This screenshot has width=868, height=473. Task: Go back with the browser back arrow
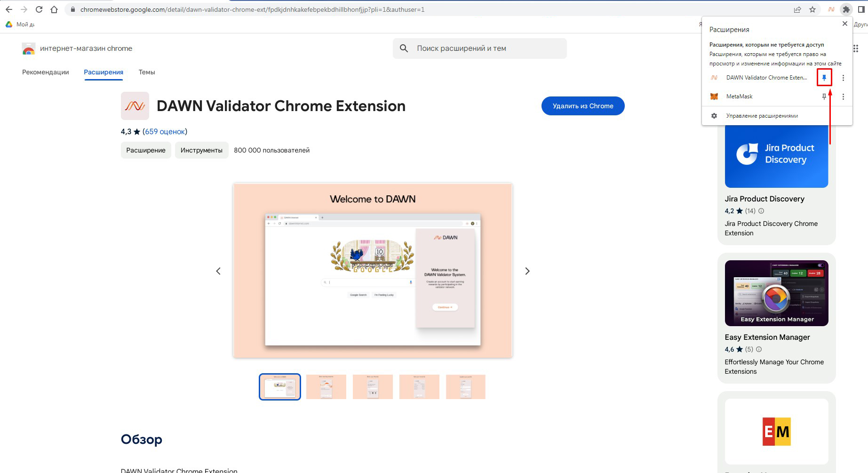coord(9,9)
